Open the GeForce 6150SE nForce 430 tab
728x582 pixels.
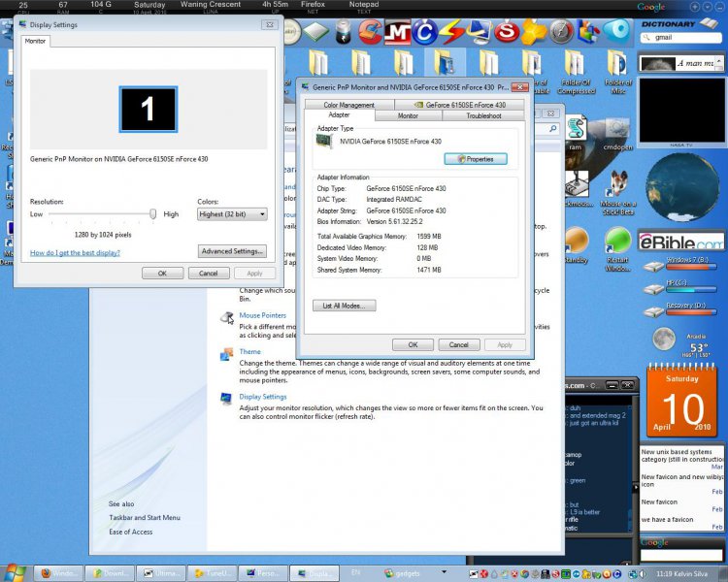460,105
